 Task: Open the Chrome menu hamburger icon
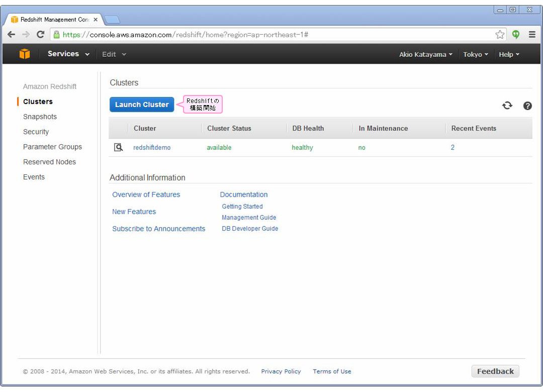532,34
